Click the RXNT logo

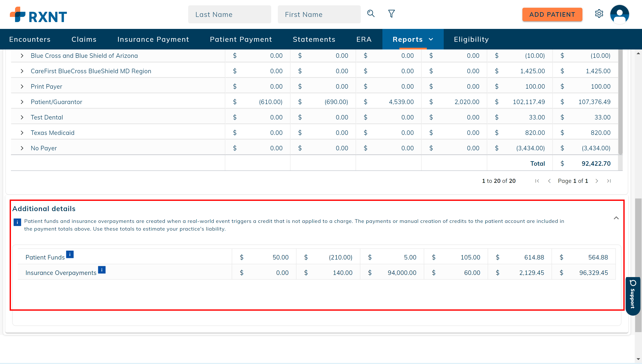pos(38,15)
